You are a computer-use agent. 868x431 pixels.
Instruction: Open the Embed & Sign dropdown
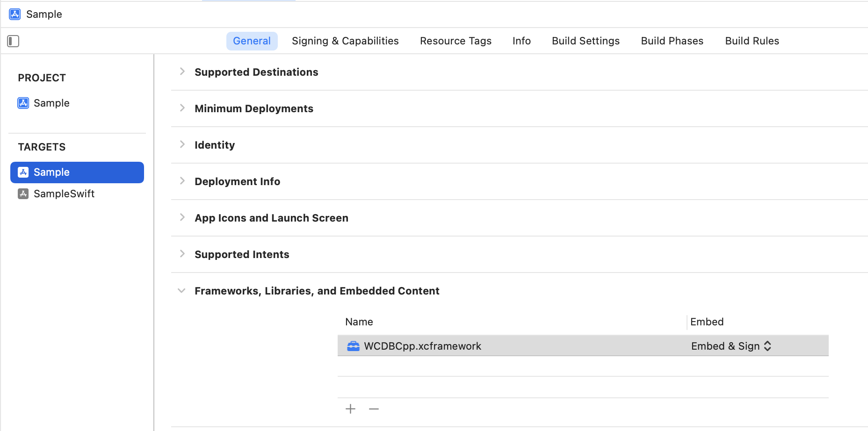pyautogui.click(x=731, y=346)
